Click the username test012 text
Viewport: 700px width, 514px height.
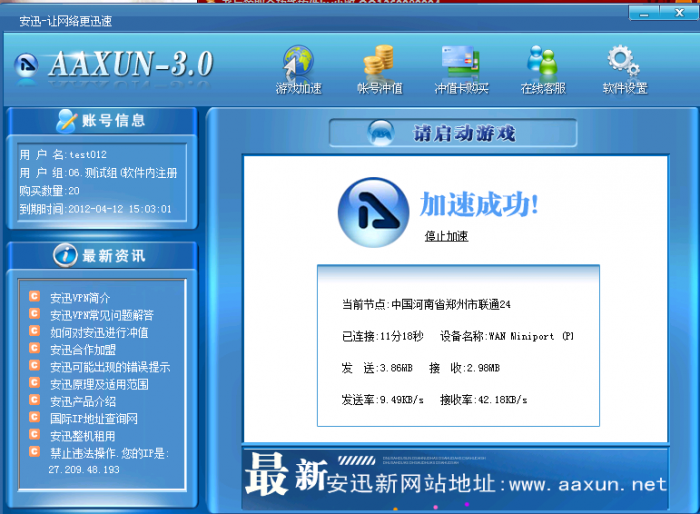click(88, 155)
